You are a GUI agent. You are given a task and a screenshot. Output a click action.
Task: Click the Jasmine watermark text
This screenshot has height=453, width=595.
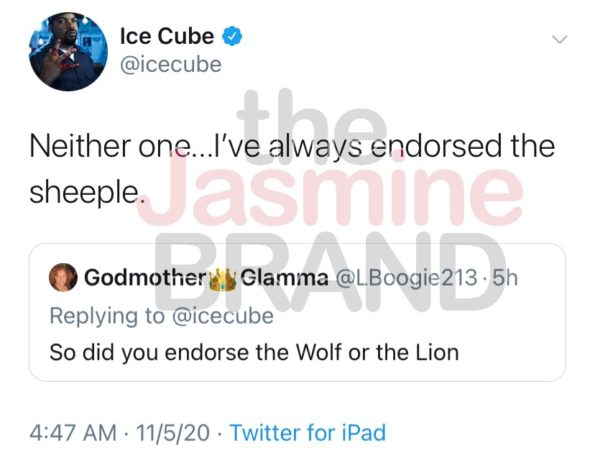click(330, 190)
